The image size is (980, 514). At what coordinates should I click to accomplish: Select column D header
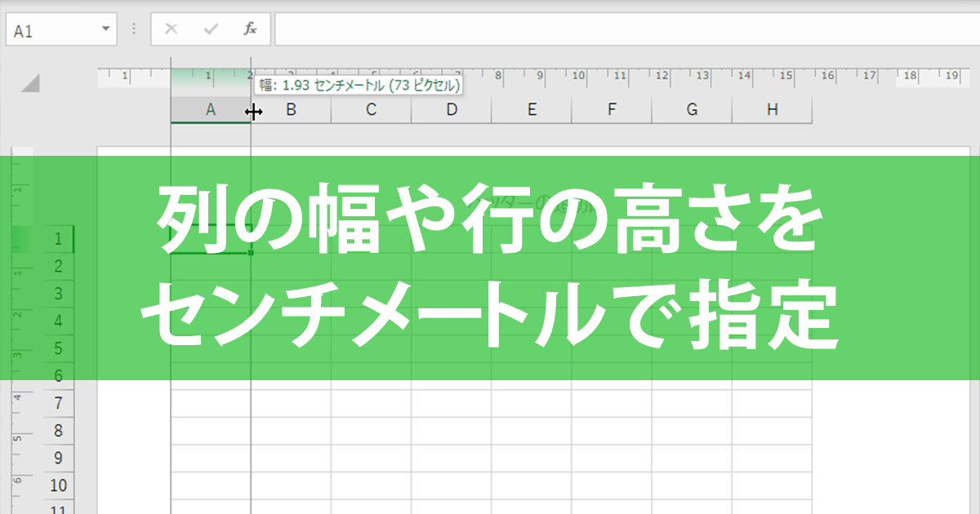tap(451, 110)
